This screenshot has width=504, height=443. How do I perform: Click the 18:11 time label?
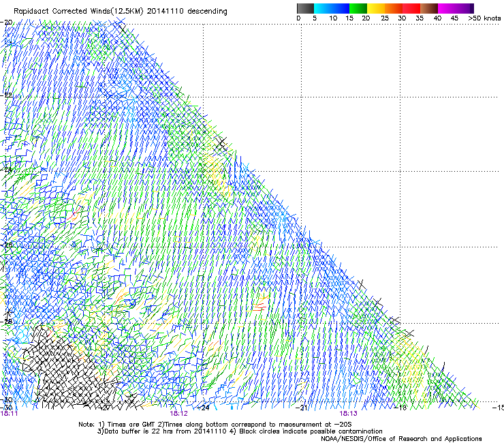pyautogui.click(x=9, y=414)
